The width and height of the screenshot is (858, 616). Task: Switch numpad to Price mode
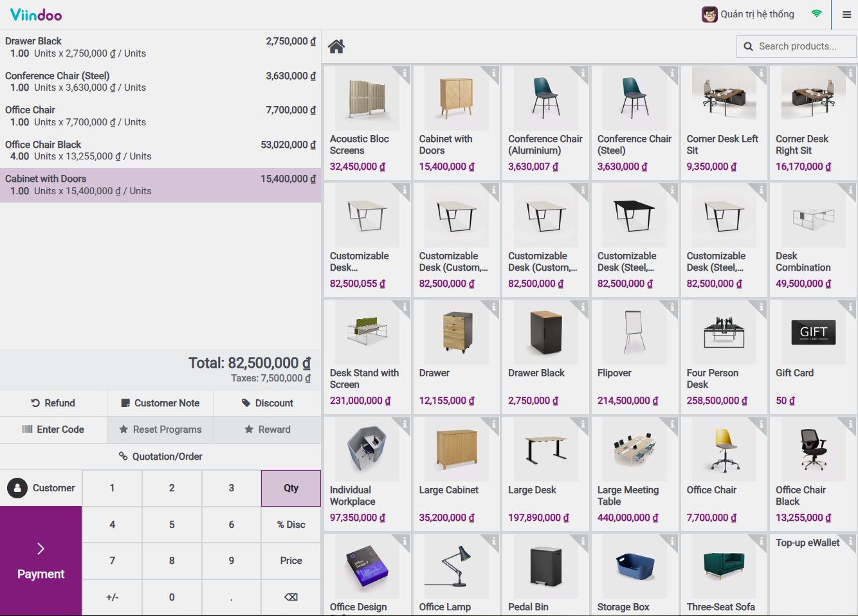(x=290, y=561)
